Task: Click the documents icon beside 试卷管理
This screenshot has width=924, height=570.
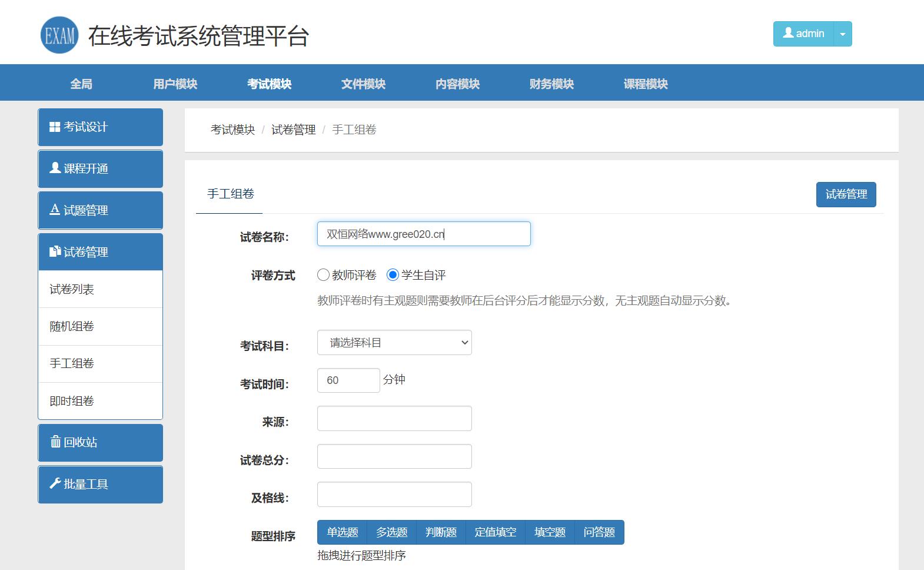Action: click(55, 251)
